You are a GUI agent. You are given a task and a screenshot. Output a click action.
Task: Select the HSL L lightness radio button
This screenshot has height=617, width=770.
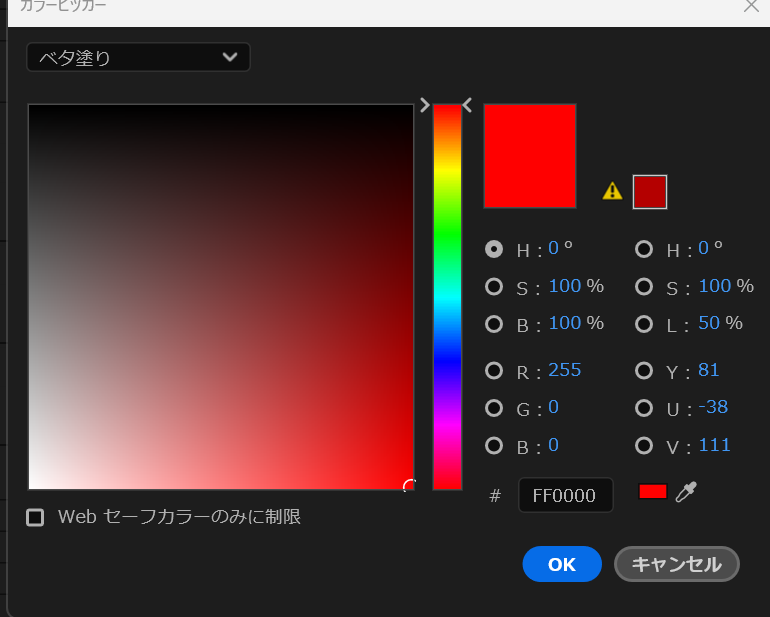tap(644, 324)
